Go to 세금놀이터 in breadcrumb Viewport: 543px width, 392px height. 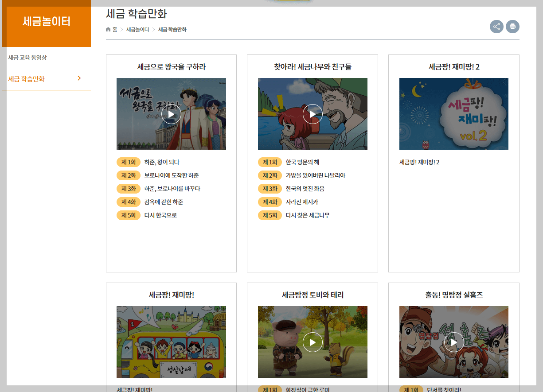(137, 29)
